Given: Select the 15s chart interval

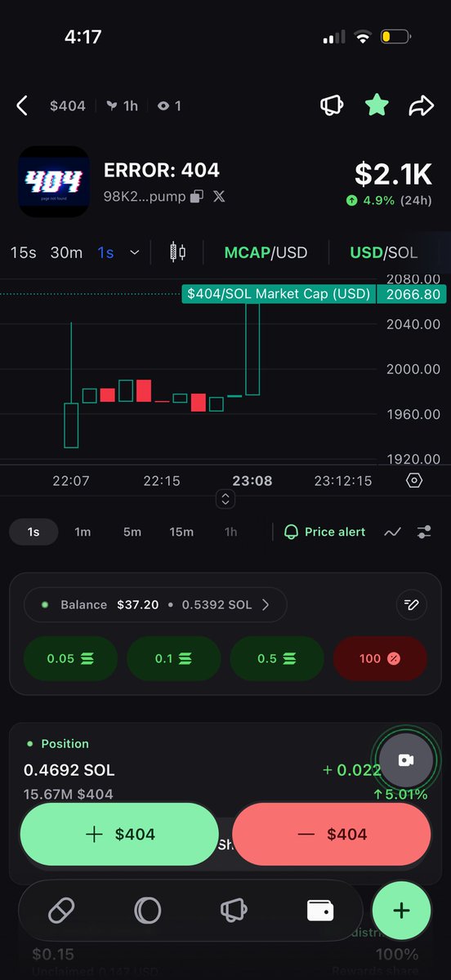Looking at the screenshot, I should click(x=23, y=252).
